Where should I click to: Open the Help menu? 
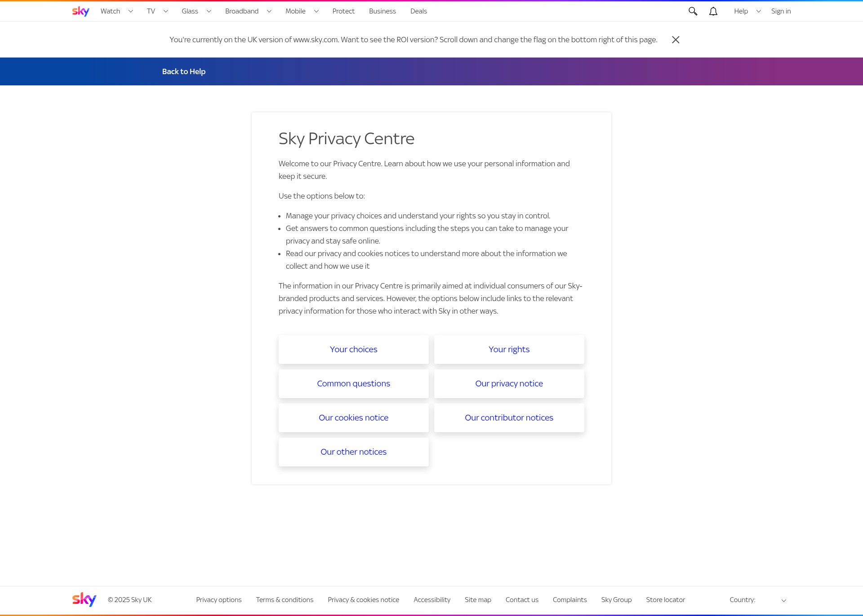tap(741, 11)
